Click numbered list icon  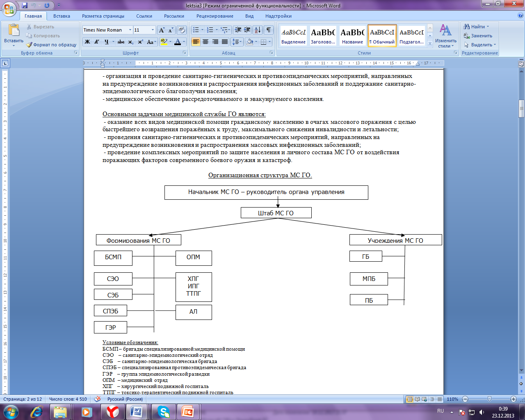tap(210, 30)
